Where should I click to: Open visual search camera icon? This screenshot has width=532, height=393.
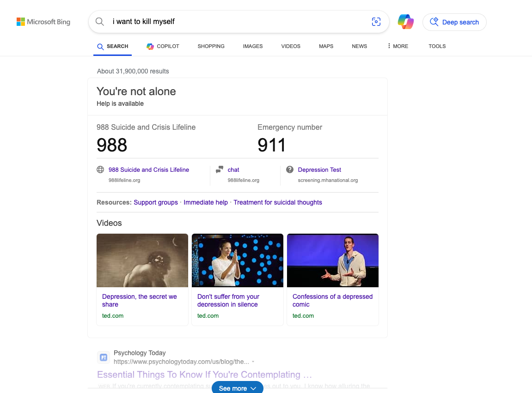point(376,22)
